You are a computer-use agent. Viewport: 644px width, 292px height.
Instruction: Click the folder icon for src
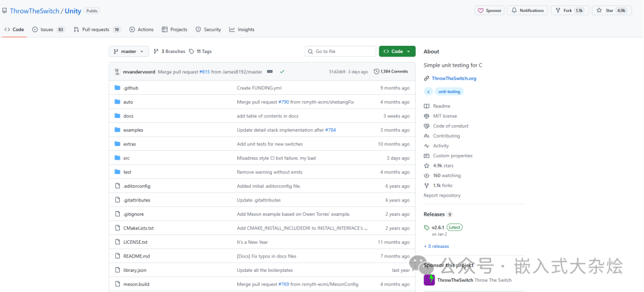117,158
